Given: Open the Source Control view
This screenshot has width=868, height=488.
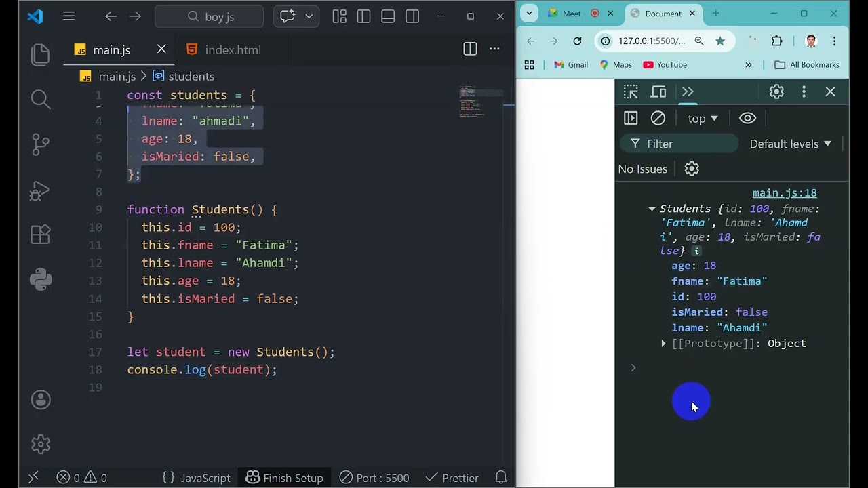Looking at the screenshot, I should coord(41,144).
